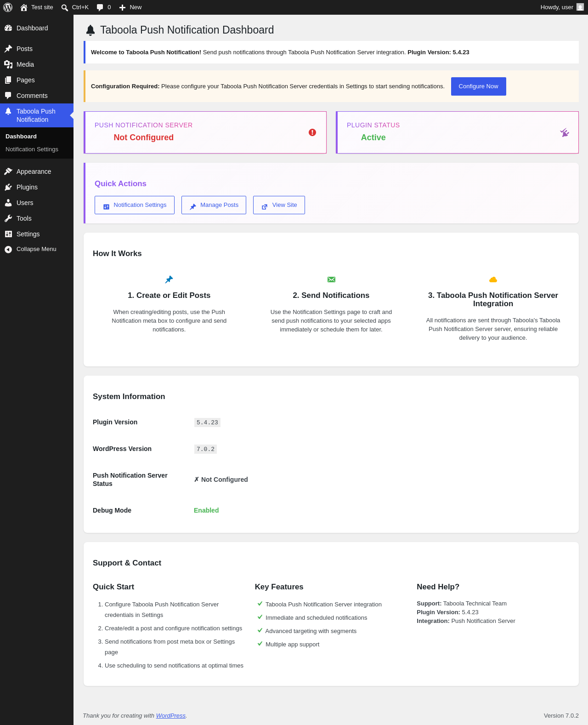Viewport: 588px width, 725px height.
Task: Click the System Information heading
Action: [129, 397]
